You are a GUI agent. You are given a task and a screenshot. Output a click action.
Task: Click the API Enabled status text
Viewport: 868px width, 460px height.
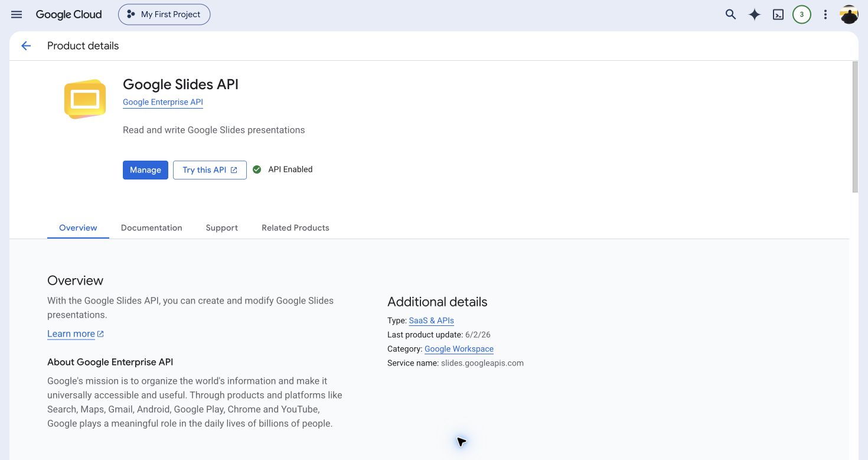pyautogui.click(x=290, y=169)
